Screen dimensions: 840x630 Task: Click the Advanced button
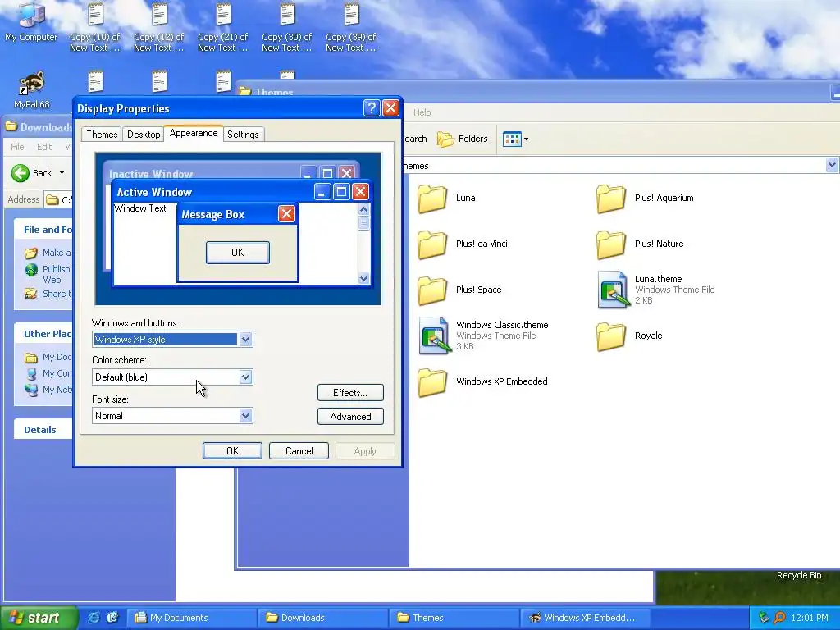pyautogui.click(x=350, y=417)
